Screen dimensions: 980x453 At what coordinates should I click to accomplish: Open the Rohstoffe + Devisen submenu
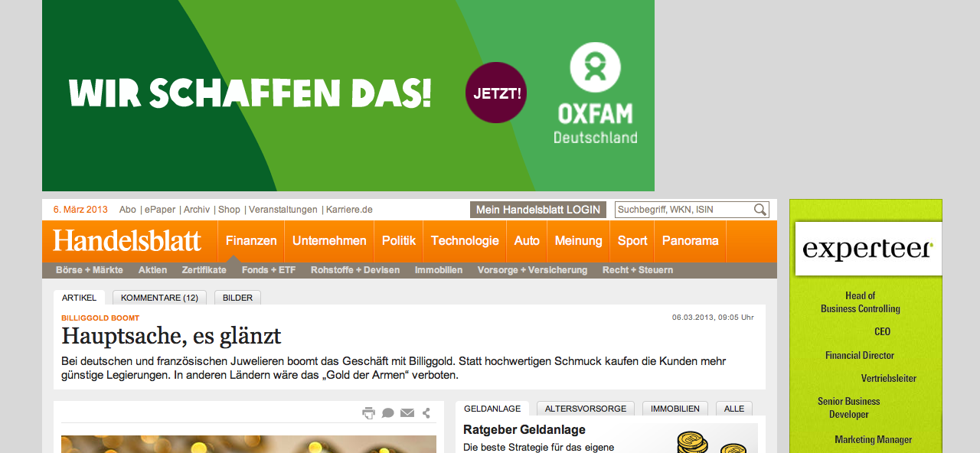coord(355,270)
